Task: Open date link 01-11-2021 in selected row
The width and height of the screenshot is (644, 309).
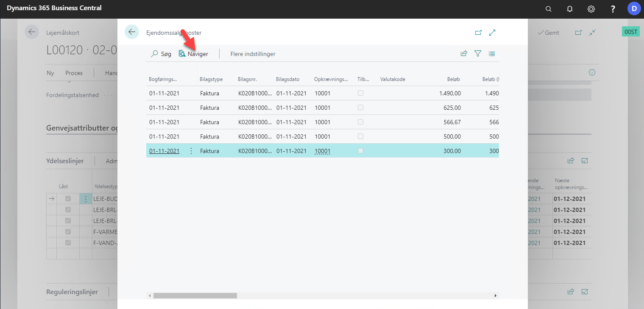Action: [x=164, y=151]
